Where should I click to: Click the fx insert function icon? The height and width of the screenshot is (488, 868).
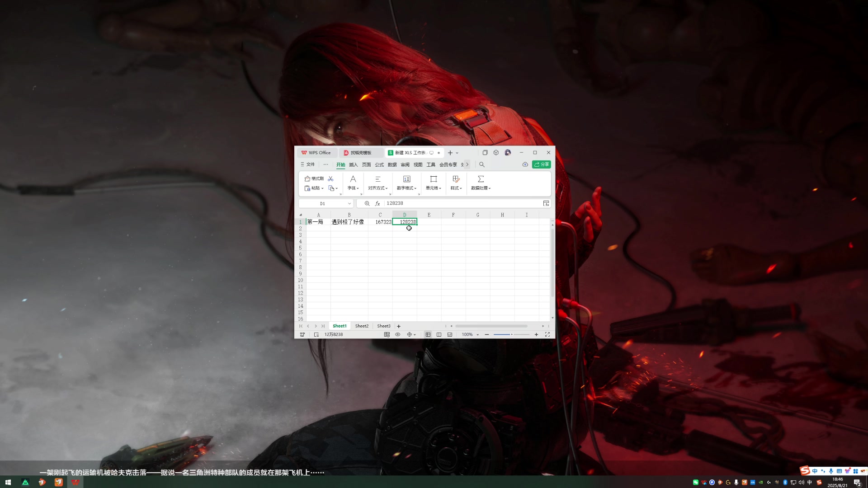(x=377, y=203)
